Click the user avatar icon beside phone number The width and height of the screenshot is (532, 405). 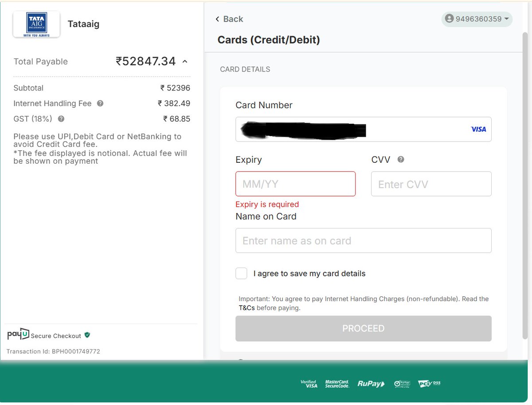(450, 19)
